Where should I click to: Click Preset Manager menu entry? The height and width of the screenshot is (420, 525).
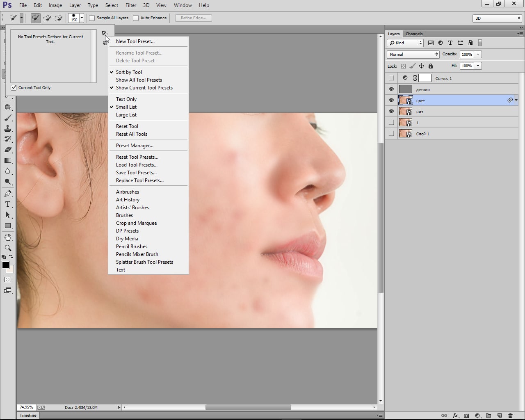[x=135, y=146]
